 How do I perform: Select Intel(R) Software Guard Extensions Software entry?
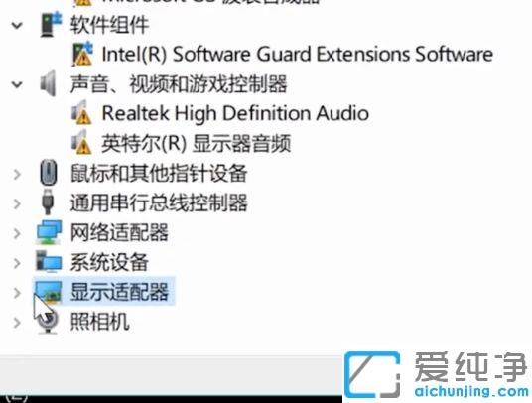tap(297, 54)
